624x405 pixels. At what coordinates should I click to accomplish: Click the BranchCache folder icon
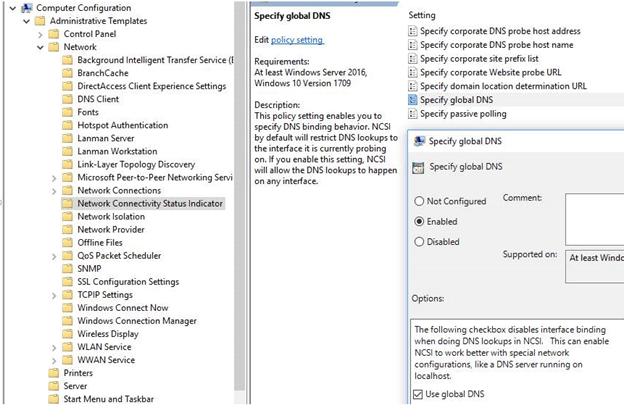tap(67, 73)
